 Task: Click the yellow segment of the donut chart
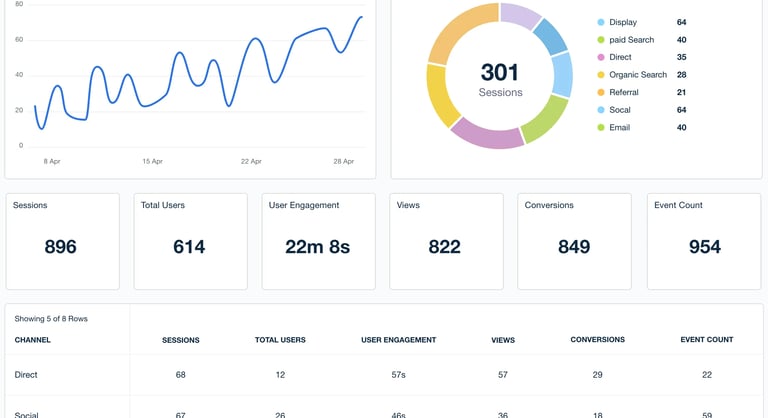tap(439, 96)
